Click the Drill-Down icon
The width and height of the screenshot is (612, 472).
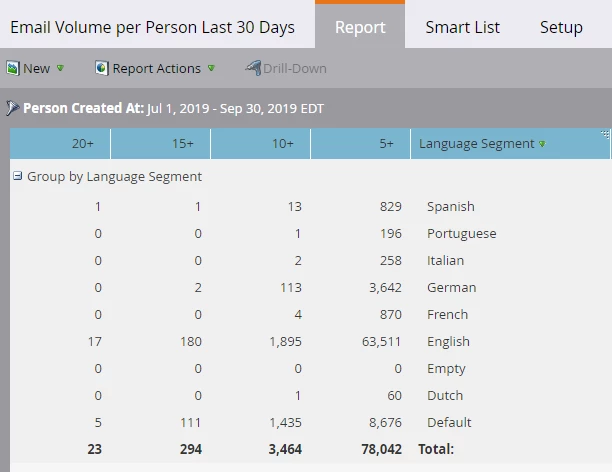point(254,68)
